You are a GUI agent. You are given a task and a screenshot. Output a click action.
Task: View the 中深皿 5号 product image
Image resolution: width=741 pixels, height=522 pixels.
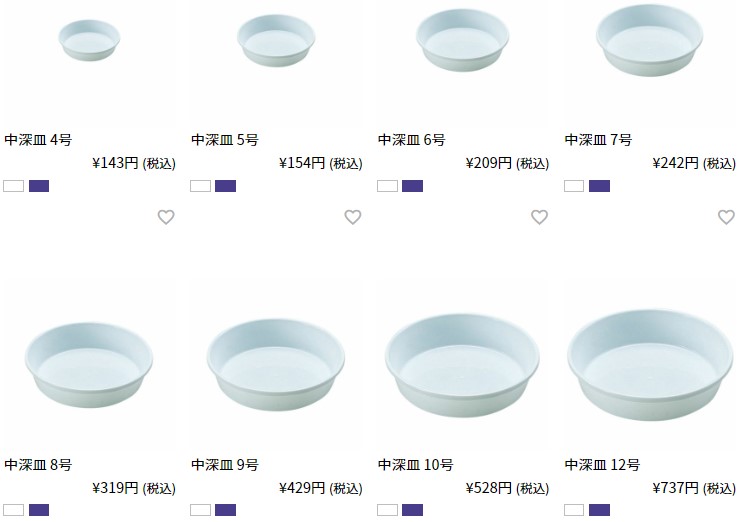point(276,40)
